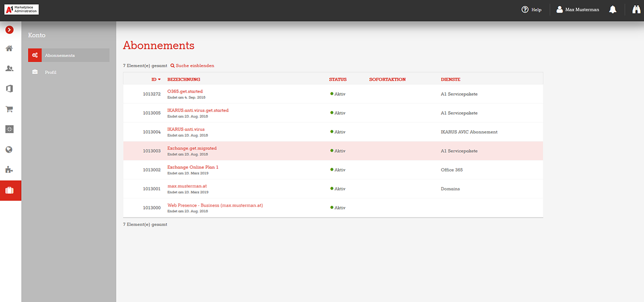This screenshot has width=644, height=302.
Task: Click ID 1013272 cell
Action: point(152,94)
